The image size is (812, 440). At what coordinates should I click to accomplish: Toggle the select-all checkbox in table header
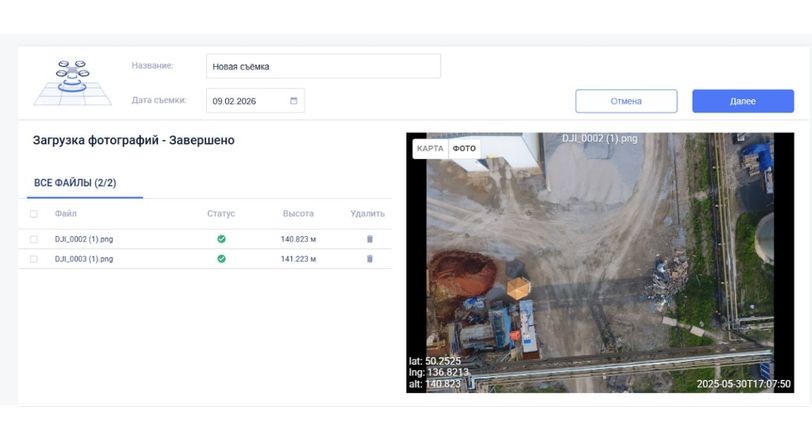coord(34,214)
